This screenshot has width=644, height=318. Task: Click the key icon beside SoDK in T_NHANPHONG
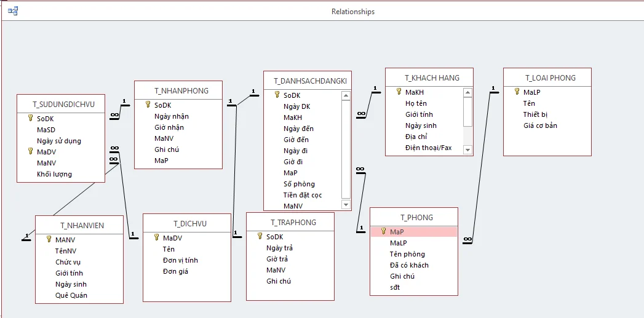[x=148, y=105]
